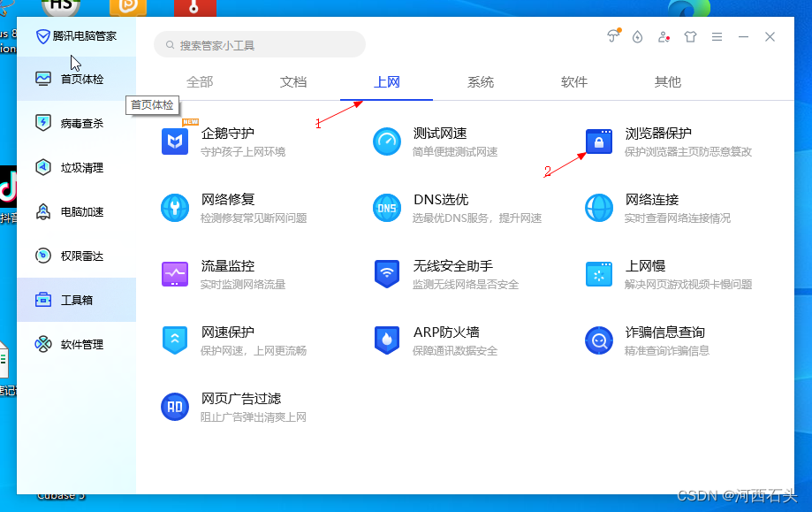Click the 检测修复常见断网问题 description
This screenshot has width=812, height=512.
(x=254, y=218)
